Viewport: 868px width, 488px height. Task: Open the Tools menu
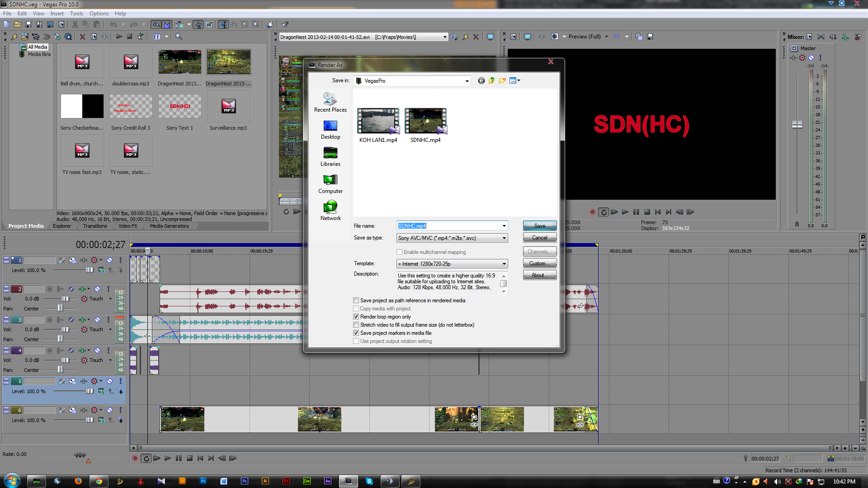76,14
